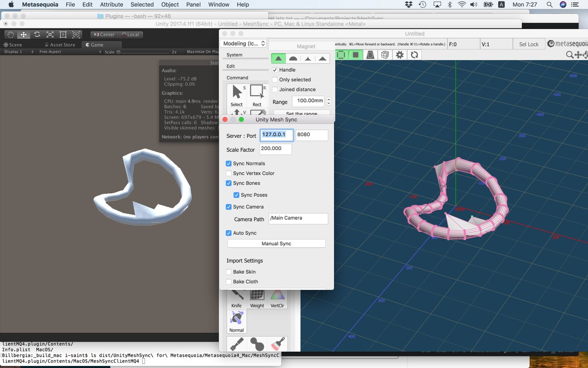This screenshot has height=368, width=588.
Task: Disable Auto Sync checkbox
Action: click(x=229, y=233)
